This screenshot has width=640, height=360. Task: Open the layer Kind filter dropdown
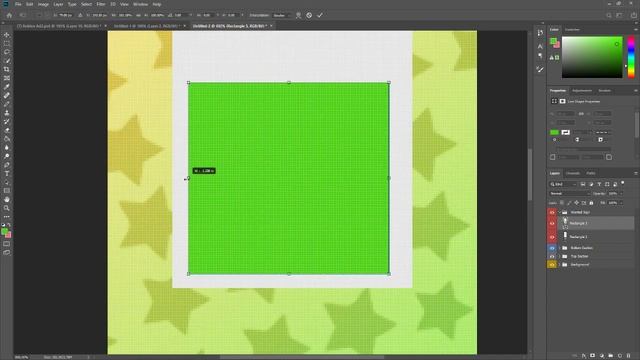click(563, 184)
